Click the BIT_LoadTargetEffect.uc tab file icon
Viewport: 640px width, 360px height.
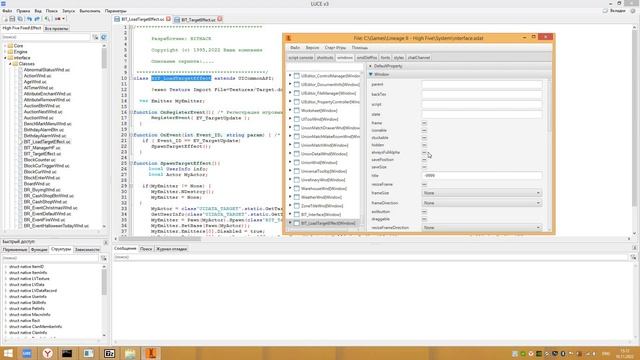point(117,19)
